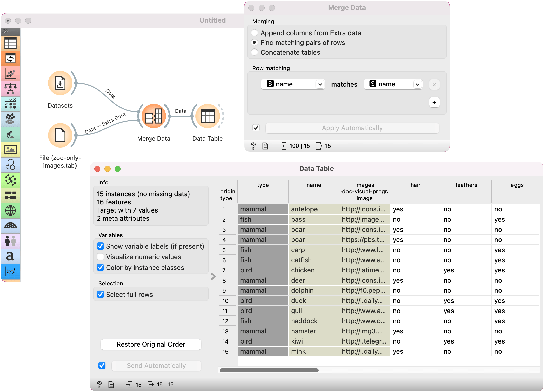Viewport: 544px width, 392px height.
Task: Enable Visualize numeric values checkbox
Action: point(101,257)
